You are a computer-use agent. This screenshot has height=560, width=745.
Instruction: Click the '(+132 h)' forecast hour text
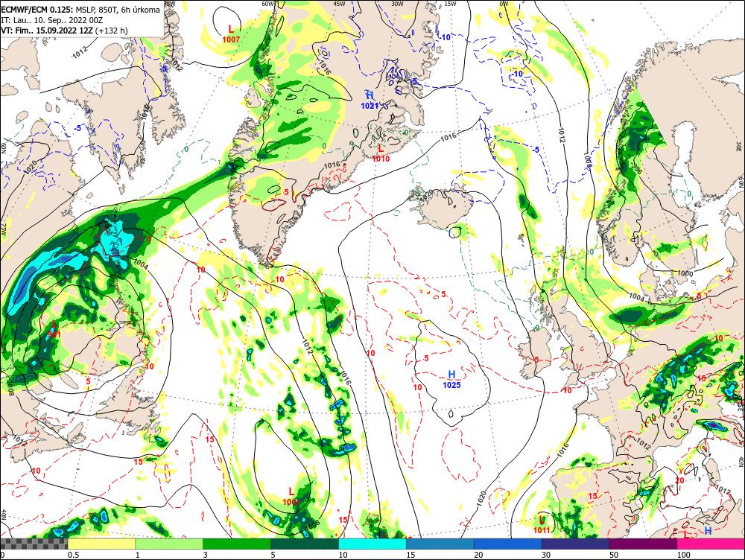click(x=111, y=31)
